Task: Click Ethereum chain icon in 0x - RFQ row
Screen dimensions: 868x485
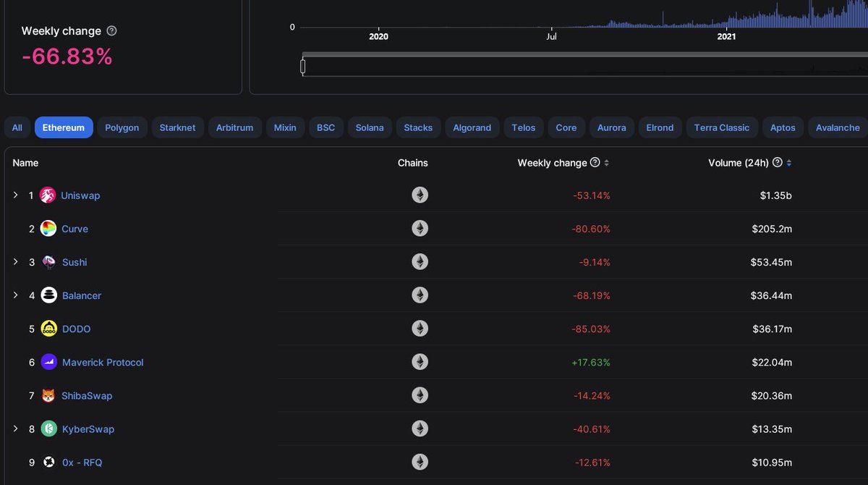Action: [420, 462]
